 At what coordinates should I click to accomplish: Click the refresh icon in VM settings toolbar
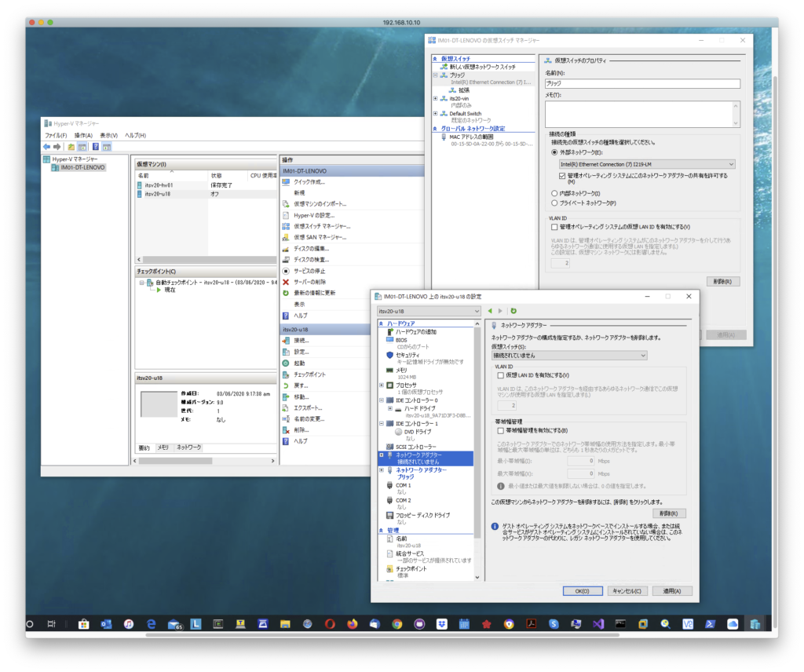pos(513,311)
